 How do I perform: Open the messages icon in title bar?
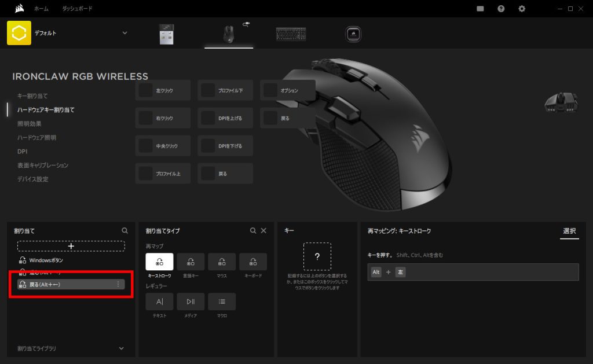[480, 9]
